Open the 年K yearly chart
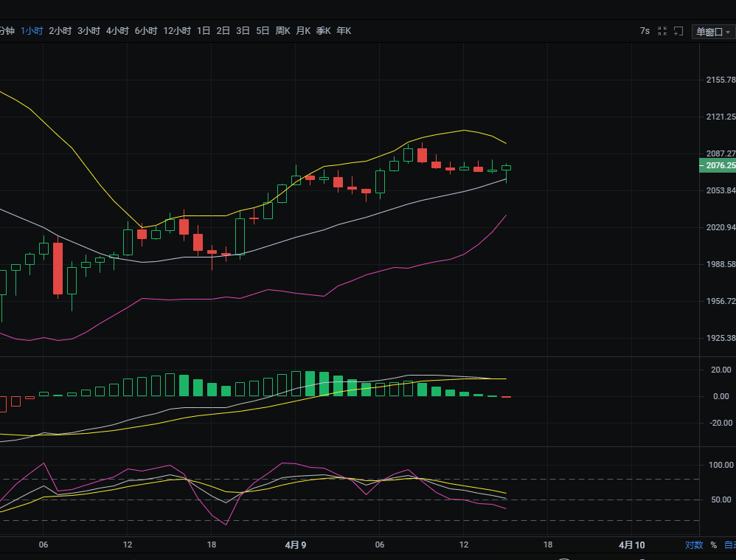736x560 pixels. tap(344, 31)
